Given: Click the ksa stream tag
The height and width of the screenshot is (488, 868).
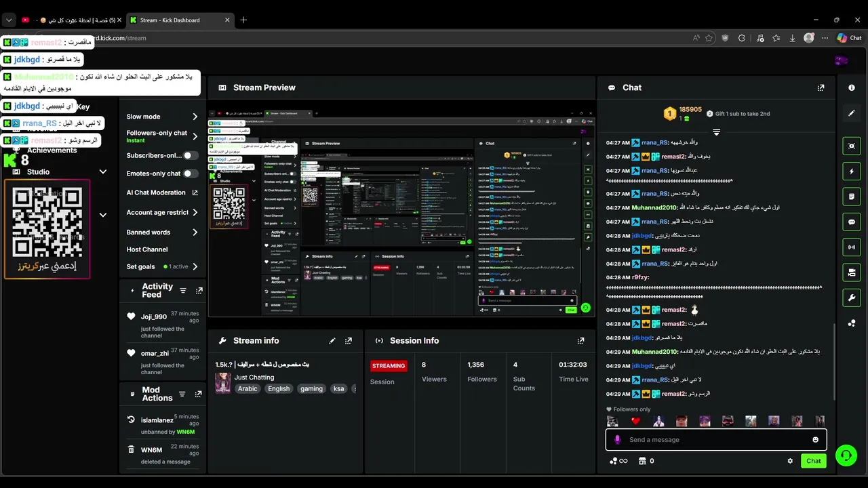Looking at the screenshot, I should [x=338, y=389].
